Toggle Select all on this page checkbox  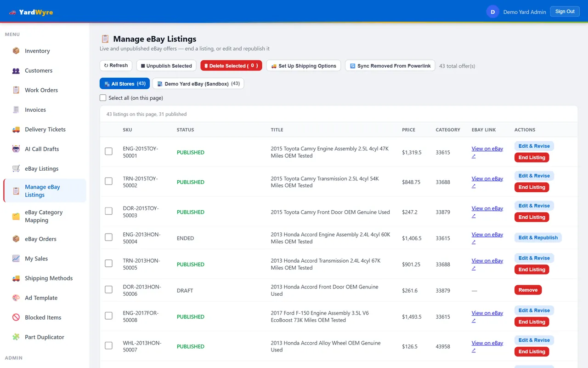(x=103, y=98)
